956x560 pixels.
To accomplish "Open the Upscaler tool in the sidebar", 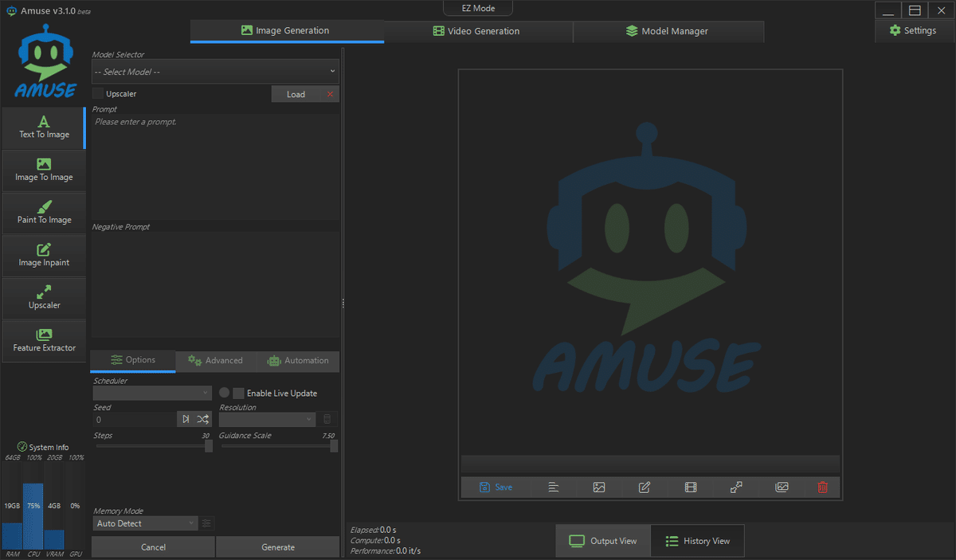I will click(44, 298).
